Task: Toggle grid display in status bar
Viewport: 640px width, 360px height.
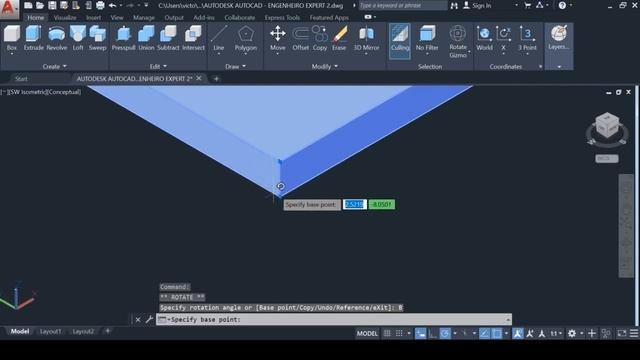Action: coord(387,333)
